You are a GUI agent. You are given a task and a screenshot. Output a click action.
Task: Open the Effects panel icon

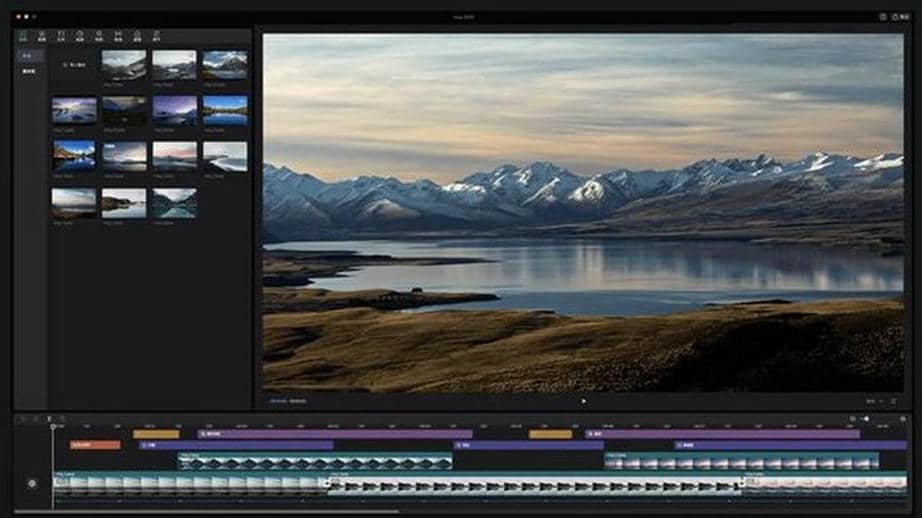(x=99, y=36)
